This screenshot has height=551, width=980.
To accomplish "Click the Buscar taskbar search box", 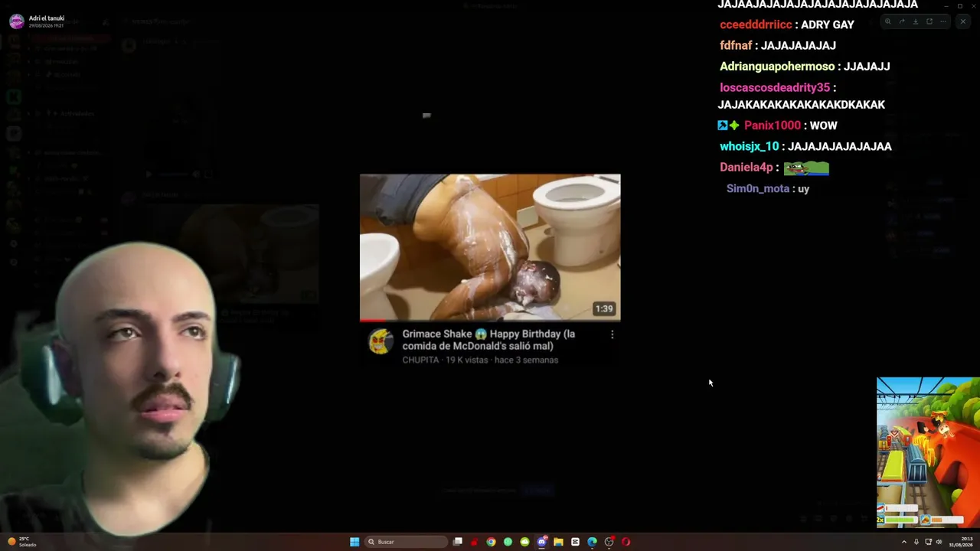I will (406, 542).
